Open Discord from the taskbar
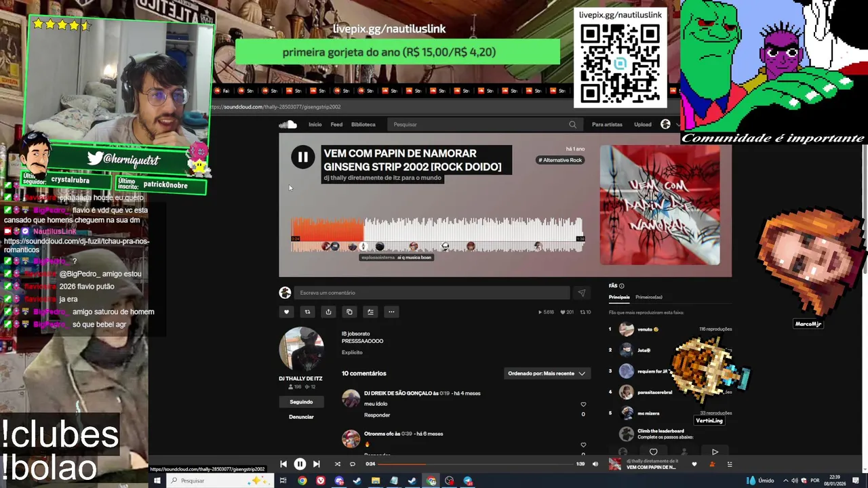This screenshot has width=868, height=488. [x=339, y=481]
